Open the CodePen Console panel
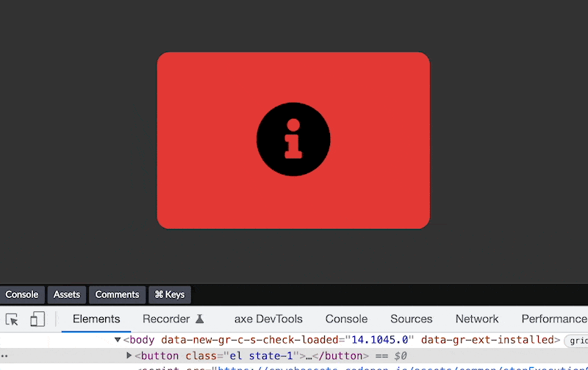 (22, 294)
